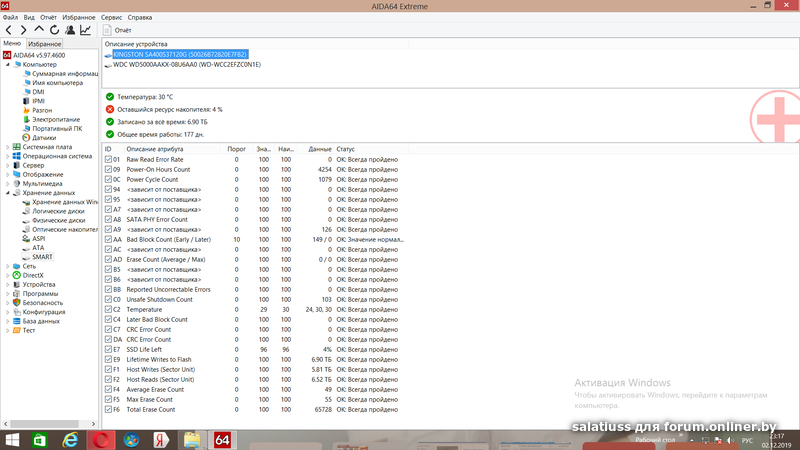
Task: Go up one level with Up arrow
Action: tap(39, 30)
